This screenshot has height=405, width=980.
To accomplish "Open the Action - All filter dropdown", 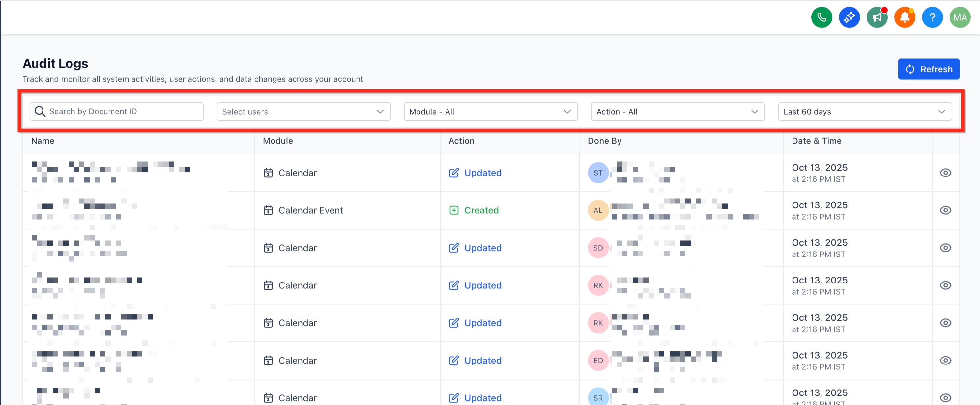I will click(x=677, y=111).
